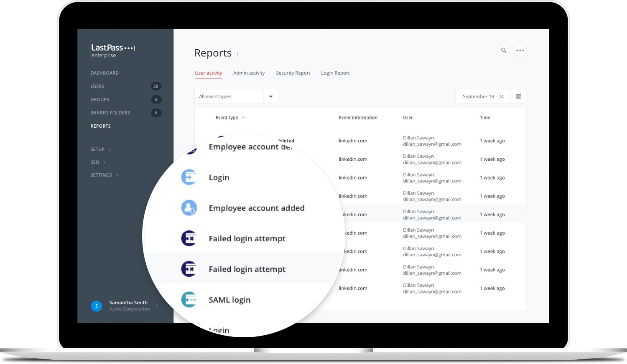The height and width of the screenshot is (364, 627).
Task: Open the All event types dropdown
Action: (270, 96)
